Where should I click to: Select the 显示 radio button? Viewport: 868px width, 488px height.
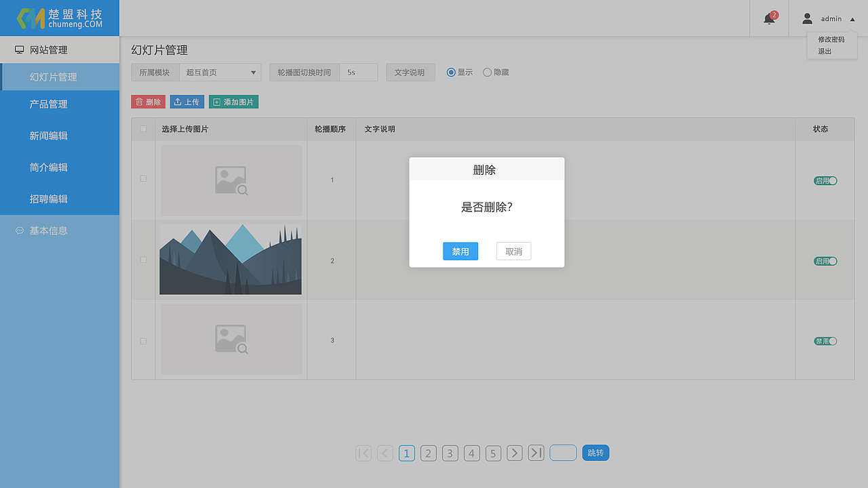pyautogui.click(x=451, y=72)
